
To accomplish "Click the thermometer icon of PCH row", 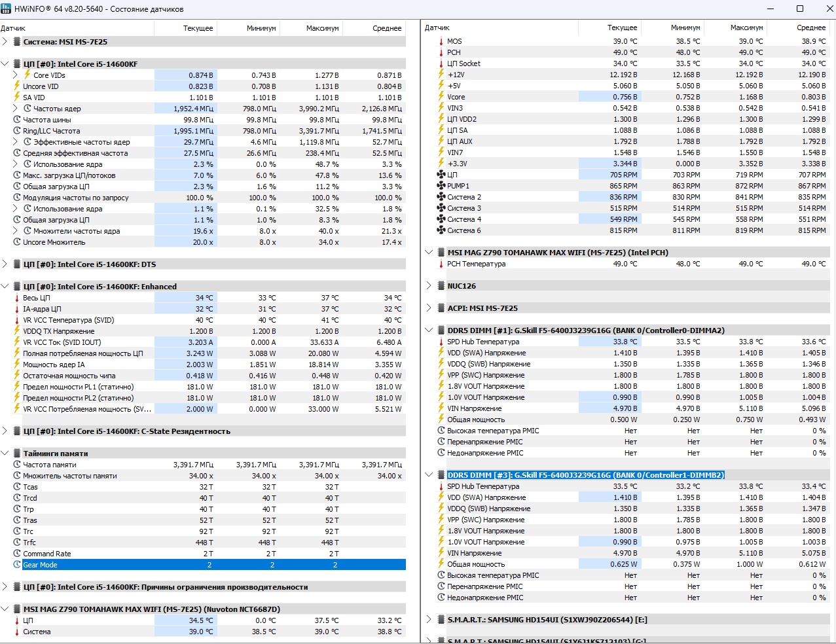I will 441,52.
